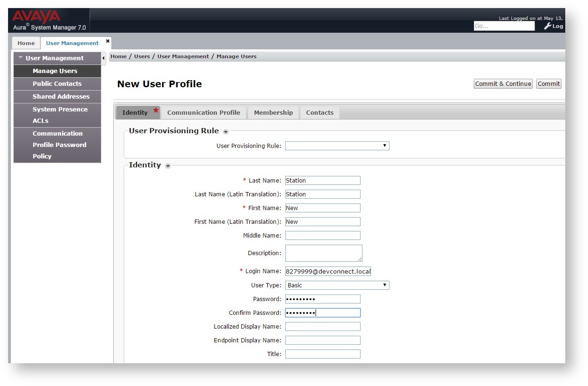Focus the Go search box

coord(504,27)
